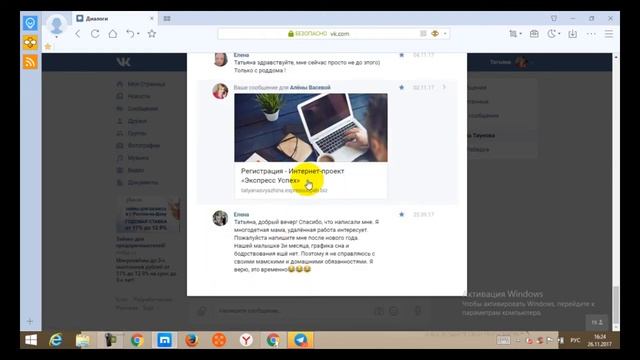Switch to the Диалоги tab
The width and height of the screenshot is (640, 360).
110,18
